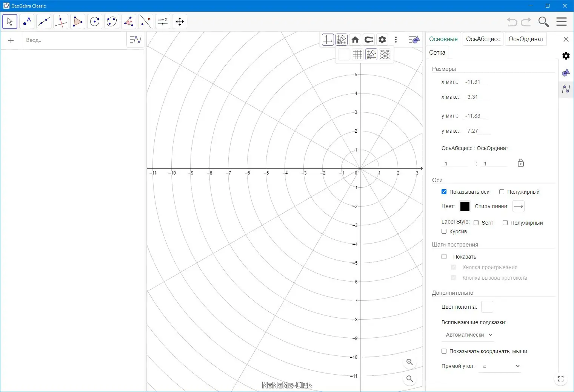This screenshot has width=574, height=392.
Task: Select the Move arrow tool
Action: [x=10, y=21]
